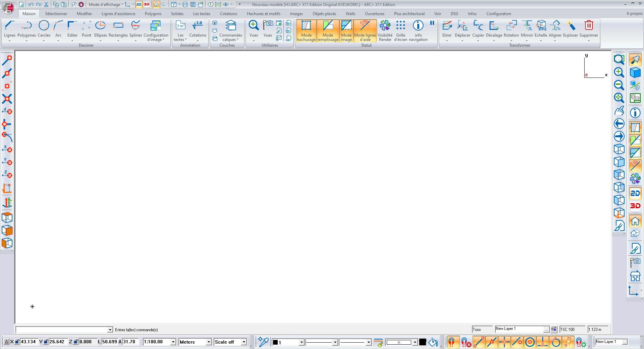Click the A propos link
This screenshot has height=349, width=644.
634,14
